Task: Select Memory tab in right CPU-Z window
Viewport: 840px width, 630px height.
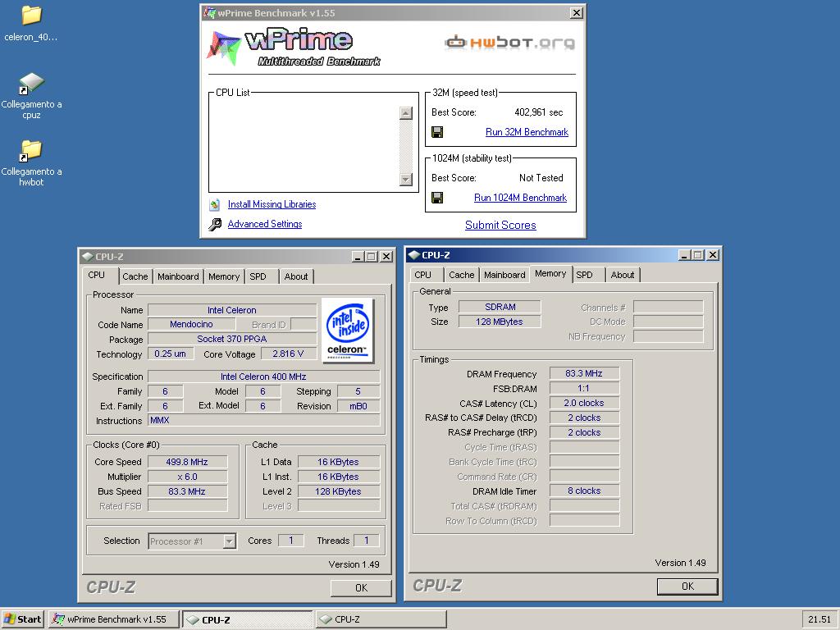Action: pyautogui.click(x=550, y=273)
